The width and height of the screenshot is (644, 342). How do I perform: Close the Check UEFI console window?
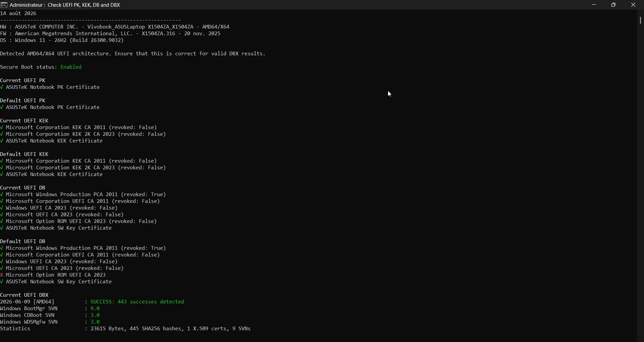click(x=634, y=5)
